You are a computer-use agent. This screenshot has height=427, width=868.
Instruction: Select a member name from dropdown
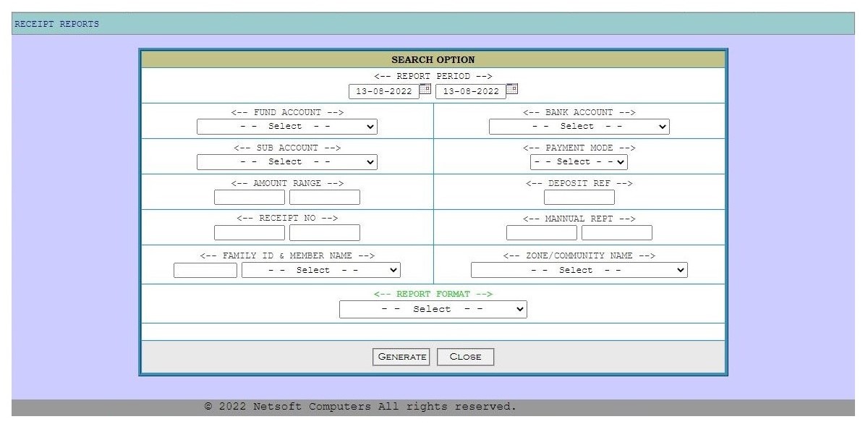[320, 270]
